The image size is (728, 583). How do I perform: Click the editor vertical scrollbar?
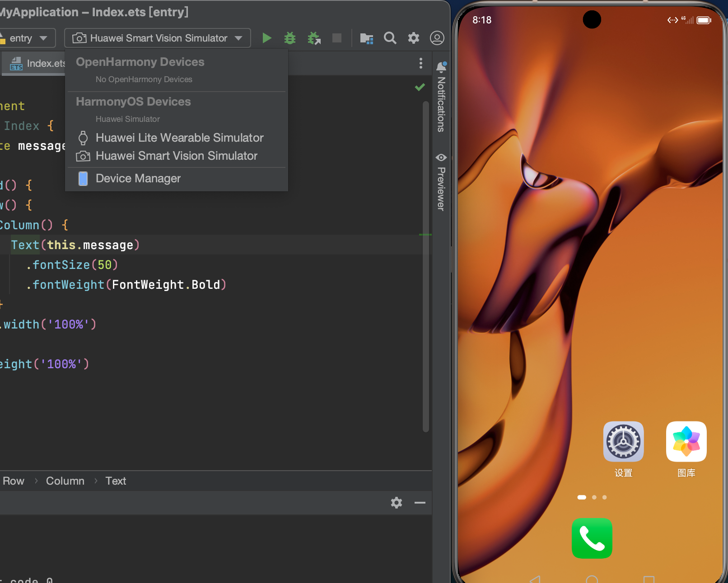(x=425, y=266)
